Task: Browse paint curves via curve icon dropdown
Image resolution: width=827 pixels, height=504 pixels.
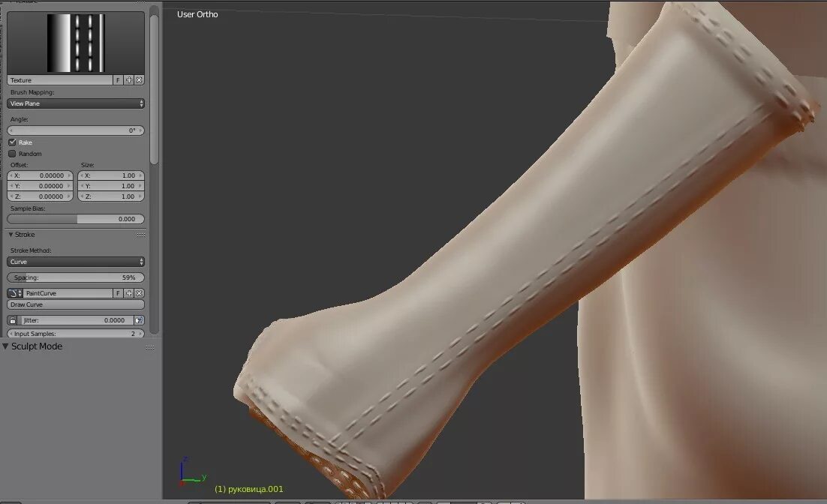Action: pos(15,293)
